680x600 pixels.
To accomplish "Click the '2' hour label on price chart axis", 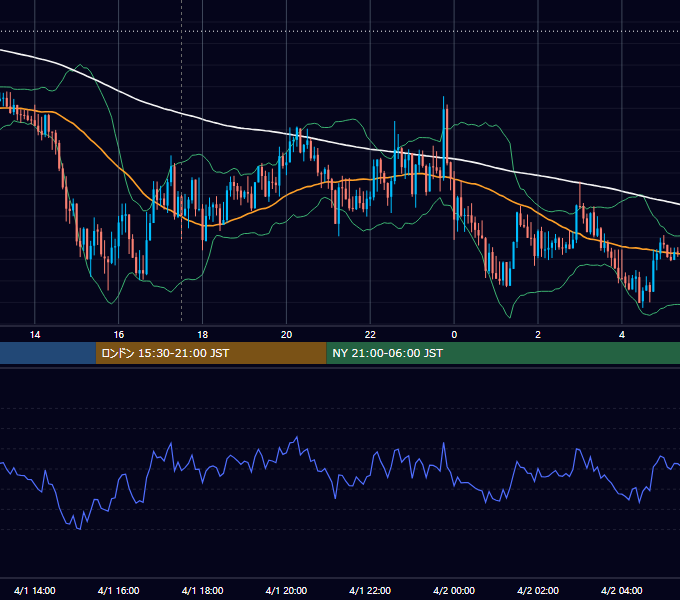I will (x=538, y=335).
